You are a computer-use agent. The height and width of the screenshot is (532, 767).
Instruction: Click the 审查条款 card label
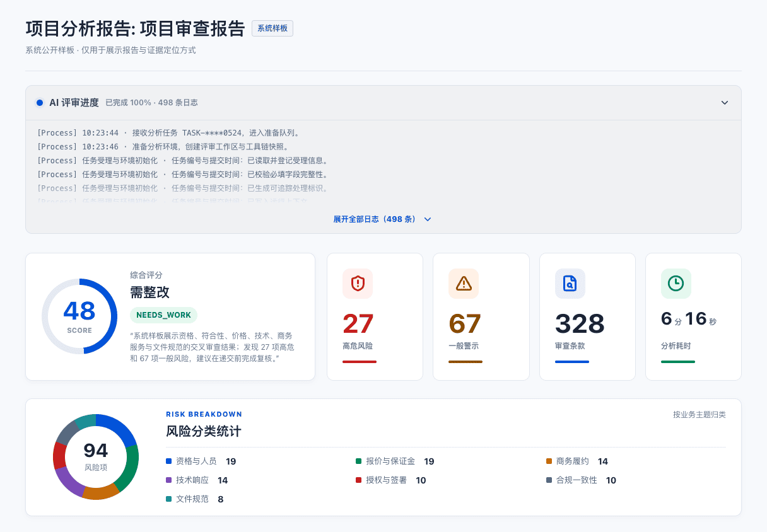[x=571, y=346]
